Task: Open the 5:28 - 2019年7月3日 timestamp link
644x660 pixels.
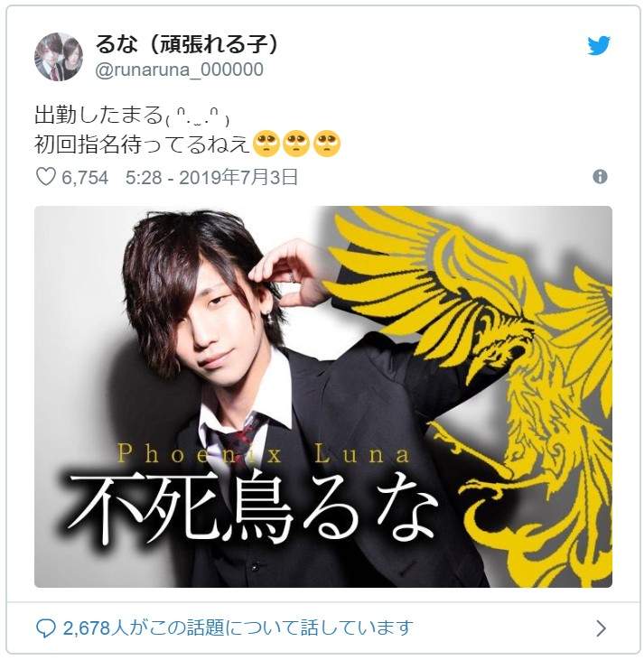Action: pos(211,177)
